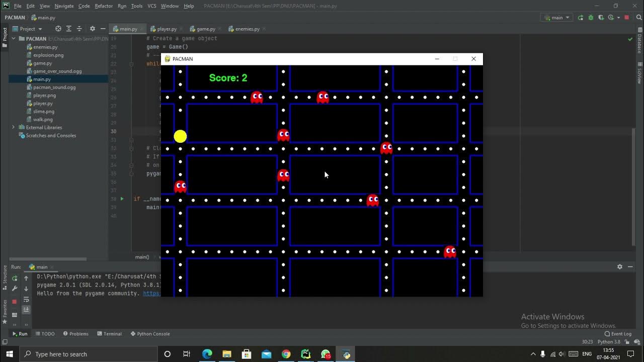
Task: Open run configuration wrench icon
Action: [15, 289]
